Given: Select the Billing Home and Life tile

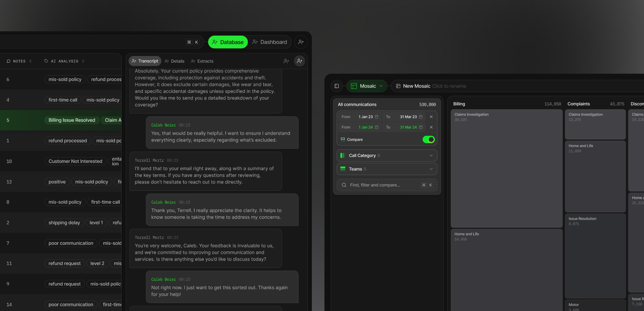Looking at the screenshot, I should pyautogui.click(x=506, y=270).
